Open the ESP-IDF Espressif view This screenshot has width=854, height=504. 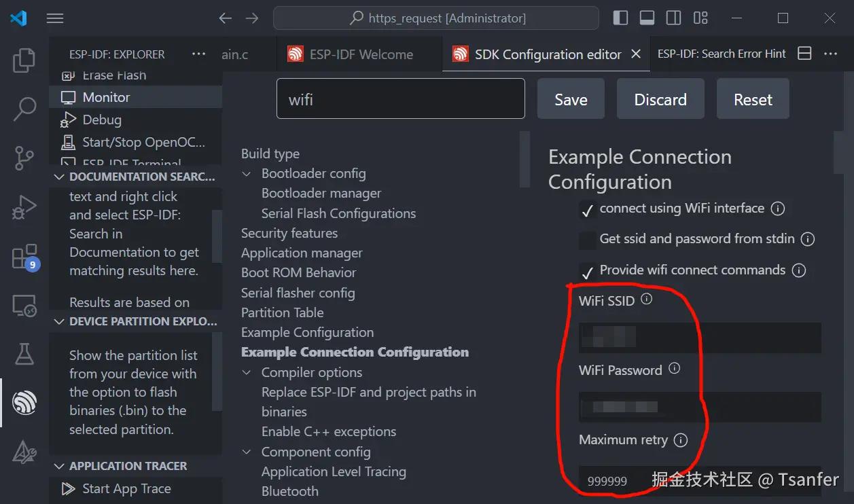(24, 403)
